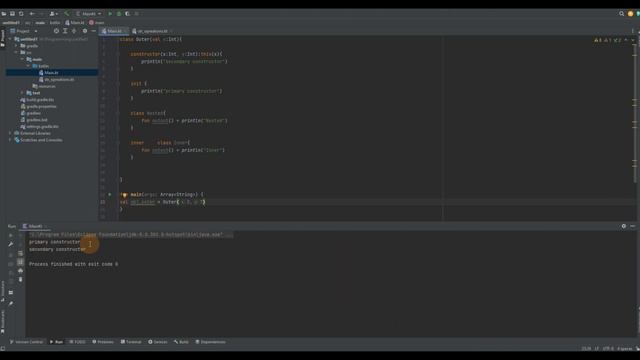Click the editor vertical scrollbar
The width and height of the screenshot is (640, 360).
coord(634,114)
